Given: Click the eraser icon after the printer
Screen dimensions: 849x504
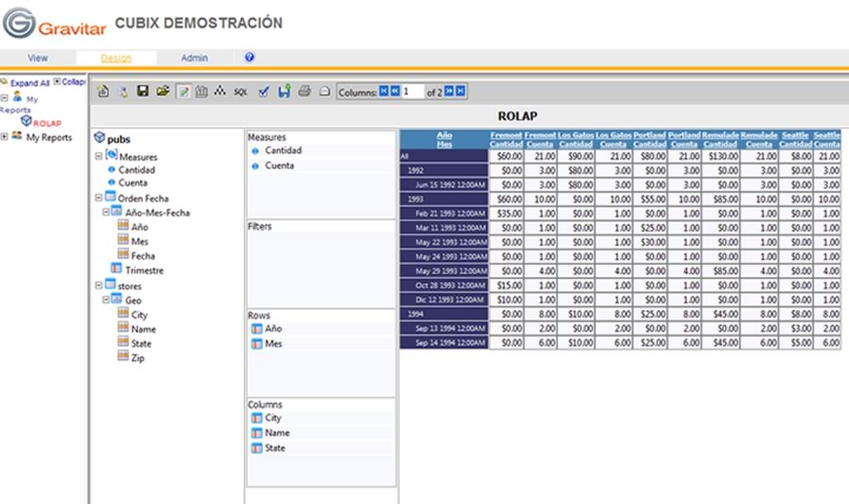Looking at the screenshot, I should [324, 92].
